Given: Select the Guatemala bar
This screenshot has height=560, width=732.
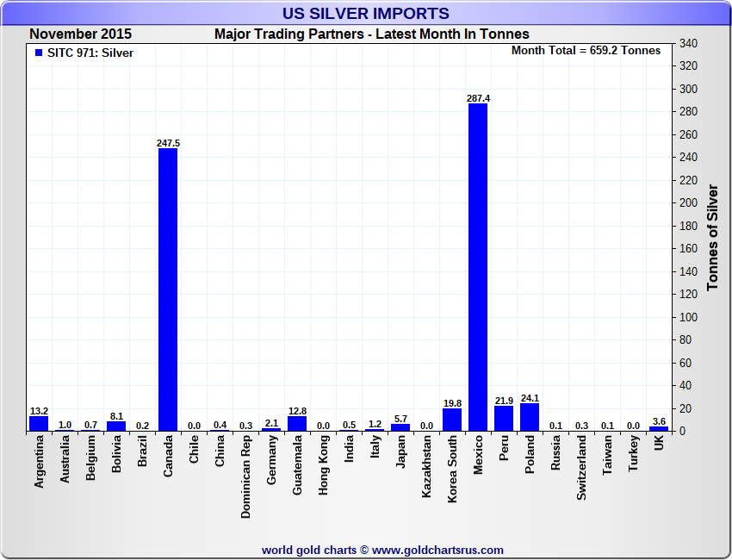Looking at the screenshot, I should [x=297, y=424].
